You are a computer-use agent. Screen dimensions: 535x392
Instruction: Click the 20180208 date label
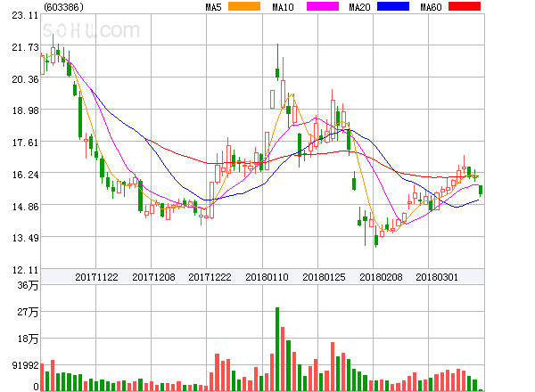tap(381, 277)
